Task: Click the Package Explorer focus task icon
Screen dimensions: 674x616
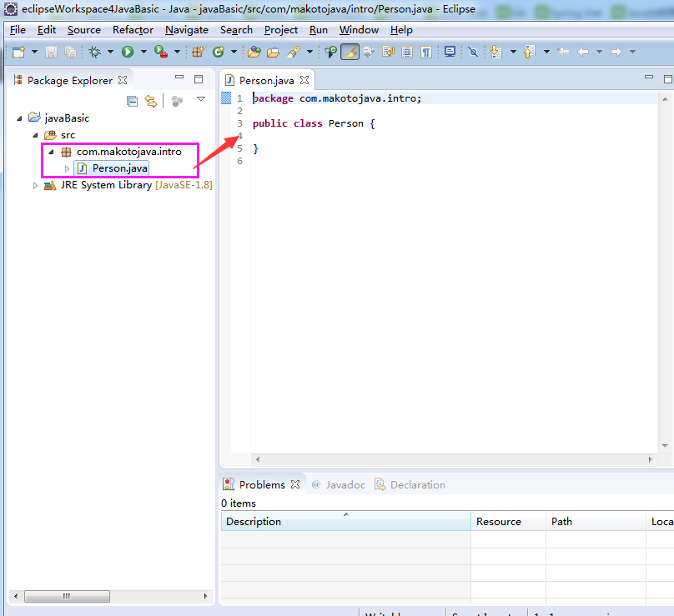Action: (x=177, y=102)
